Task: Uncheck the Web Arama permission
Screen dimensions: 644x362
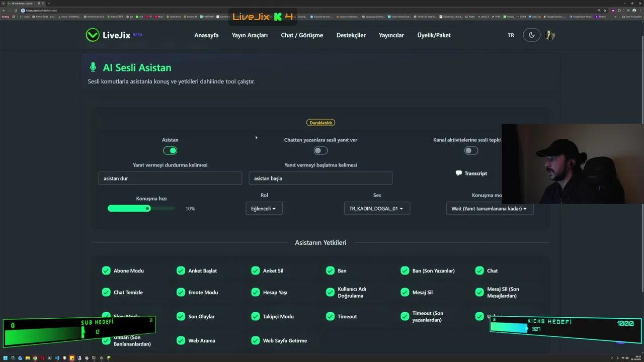Action: point(181,340)
